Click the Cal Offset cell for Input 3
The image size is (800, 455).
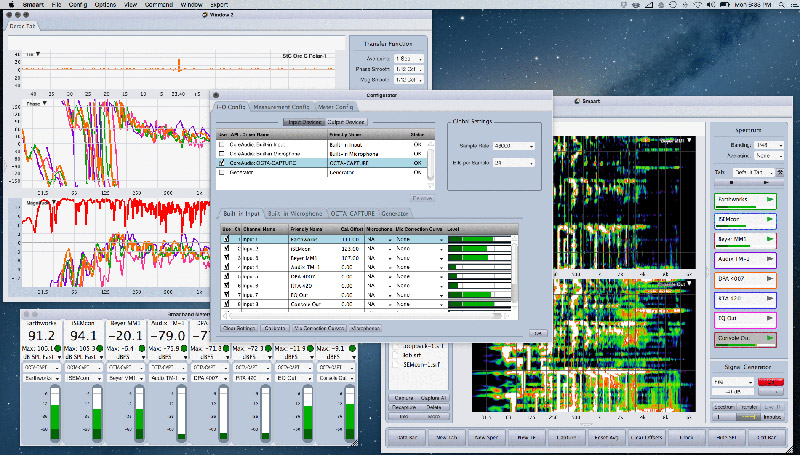tap(352, 258)
